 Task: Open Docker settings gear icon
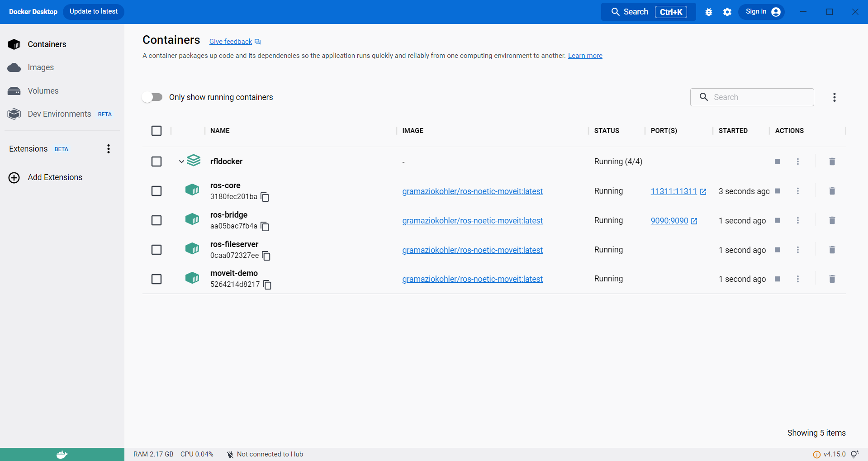(727, 12)
